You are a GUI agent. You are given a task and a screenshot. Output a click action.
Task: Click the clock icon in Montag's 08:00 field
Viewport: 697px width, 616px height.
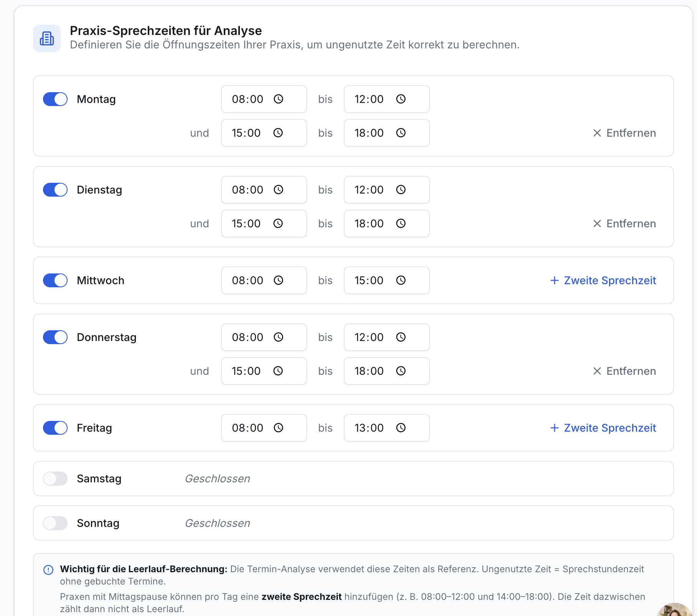coord(278,99)
